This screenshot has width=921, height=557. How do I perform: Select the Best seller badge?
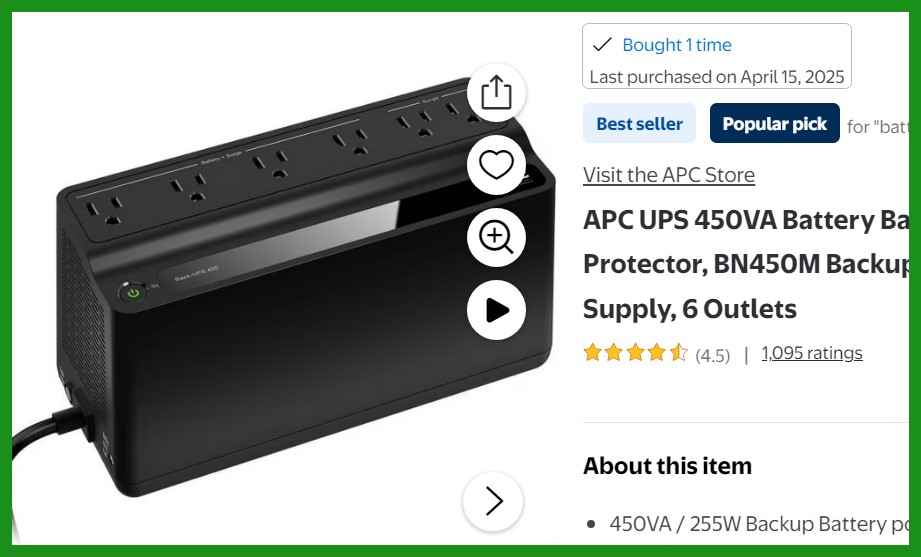point(639,123)
